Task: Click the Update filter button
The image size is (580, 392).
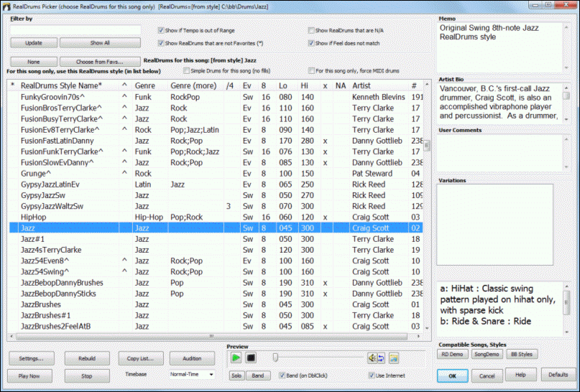Action: 34,43
